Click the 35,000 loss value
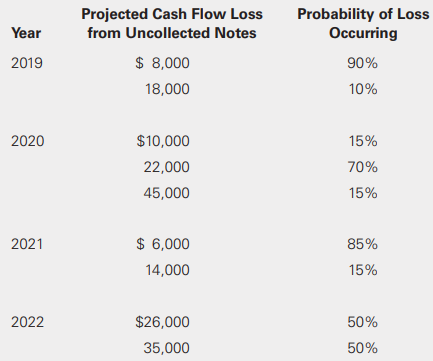 pos(167,348)
